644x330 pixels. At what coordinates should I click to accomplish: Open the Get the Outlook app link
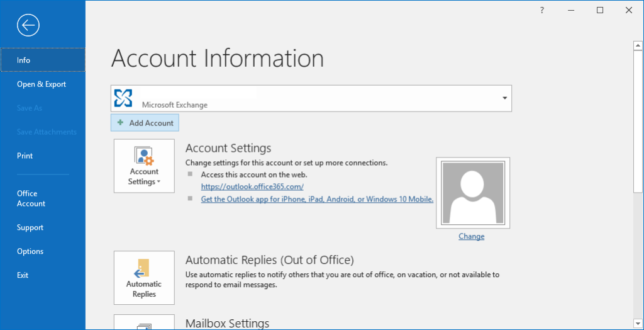[x=317, y=199]
